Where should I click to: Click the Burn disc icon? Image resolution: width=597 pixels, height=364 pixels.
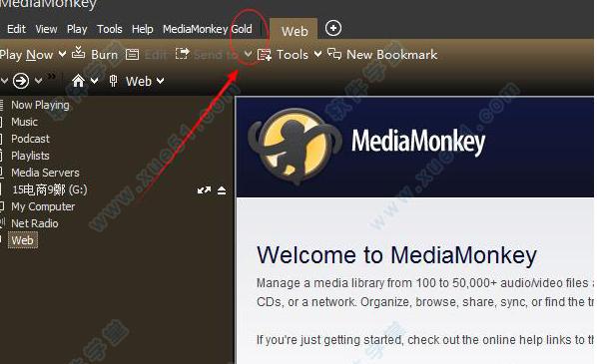pos(79,53)
